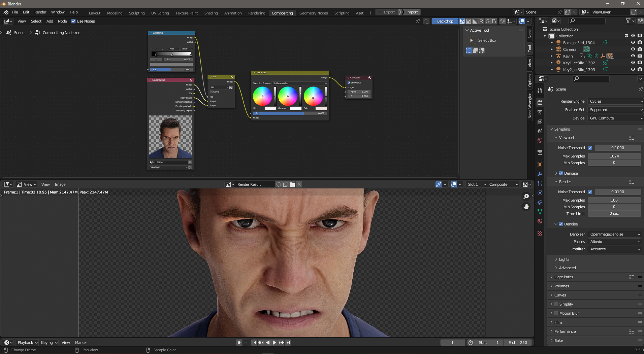Click the pin node tree icon
The image size is (644, 354).
pyautogui.click(x=418, y=21)
